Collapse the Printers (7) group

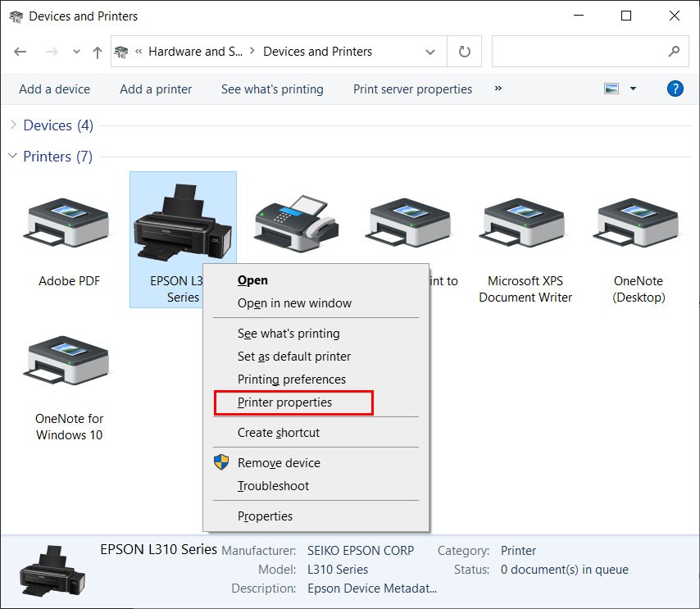click(x=13, y=156)
